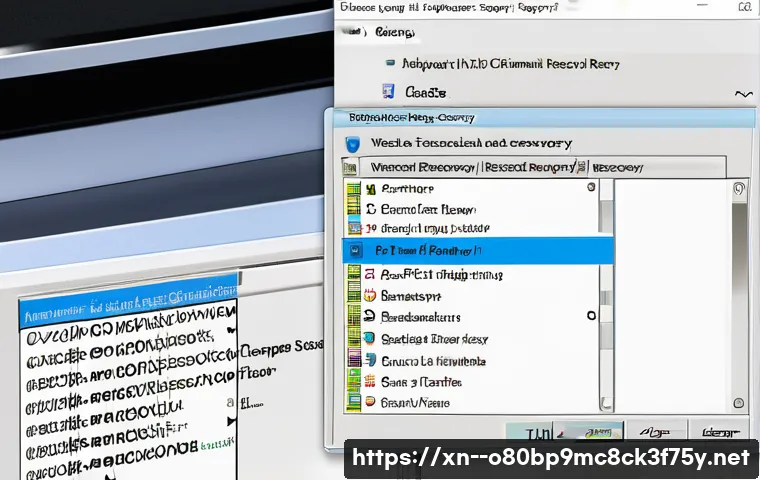The height and width of the screenshot is (480, 760).
Task: Click the colorful dialog bottom button
Action: tap(588, 431)
